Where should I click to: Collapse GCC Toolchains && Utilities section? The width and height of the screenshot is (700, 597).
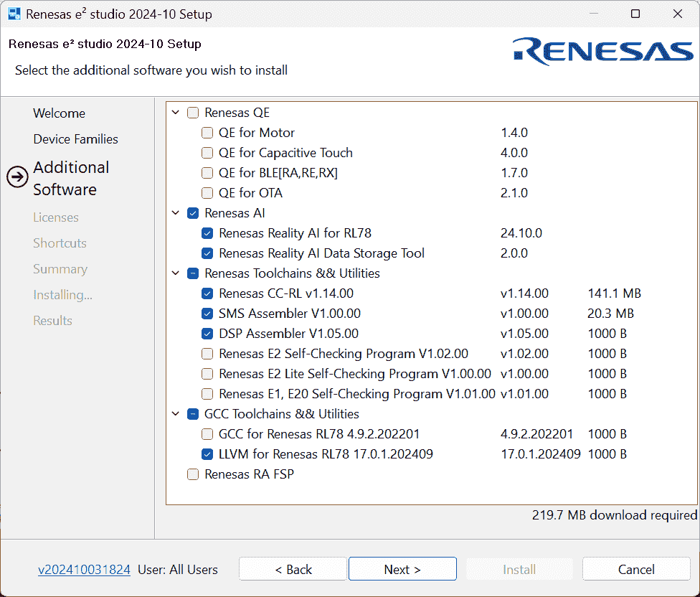coord(176,414)
